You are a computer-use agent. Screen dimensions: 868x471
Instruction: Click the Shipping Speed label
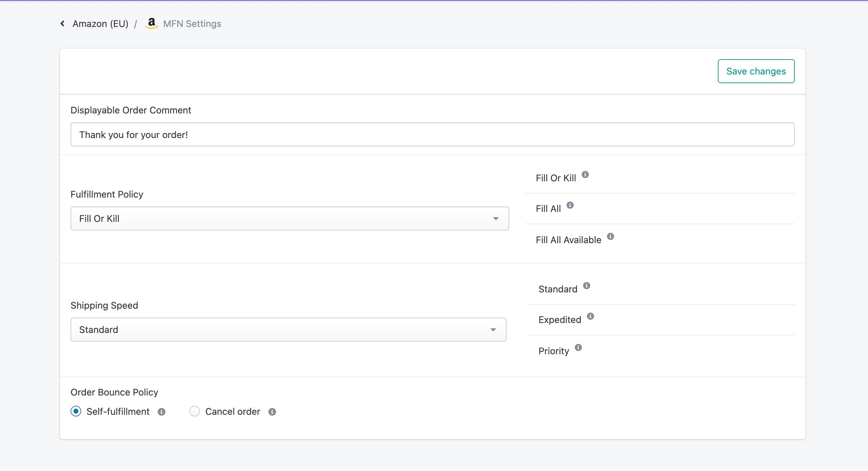[104, 305]
